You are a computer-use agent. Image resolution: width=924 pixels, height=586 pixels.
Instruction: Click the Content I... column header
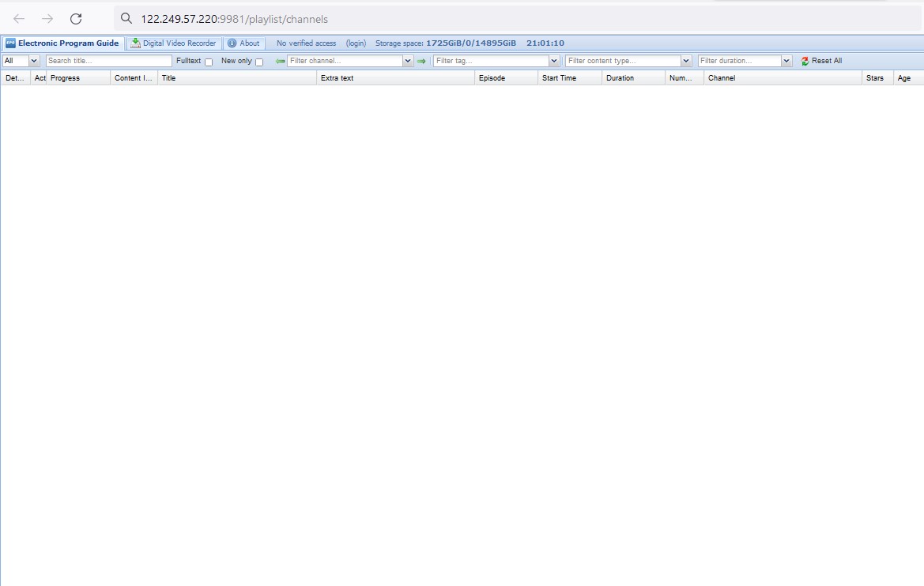coord(134,77)
